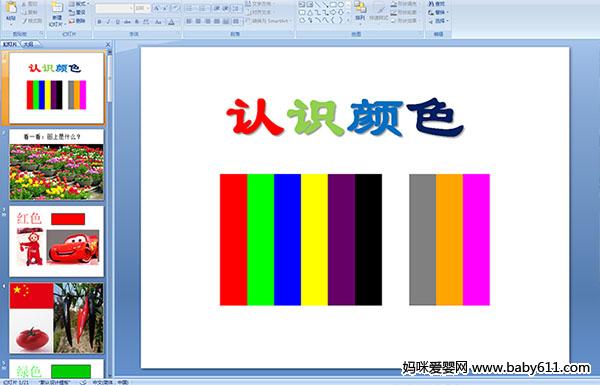Open the Paragraph group dialog launcher
The width and height of the screenshot is (600, 385).
pyautogui.click(x=292, y=34)
